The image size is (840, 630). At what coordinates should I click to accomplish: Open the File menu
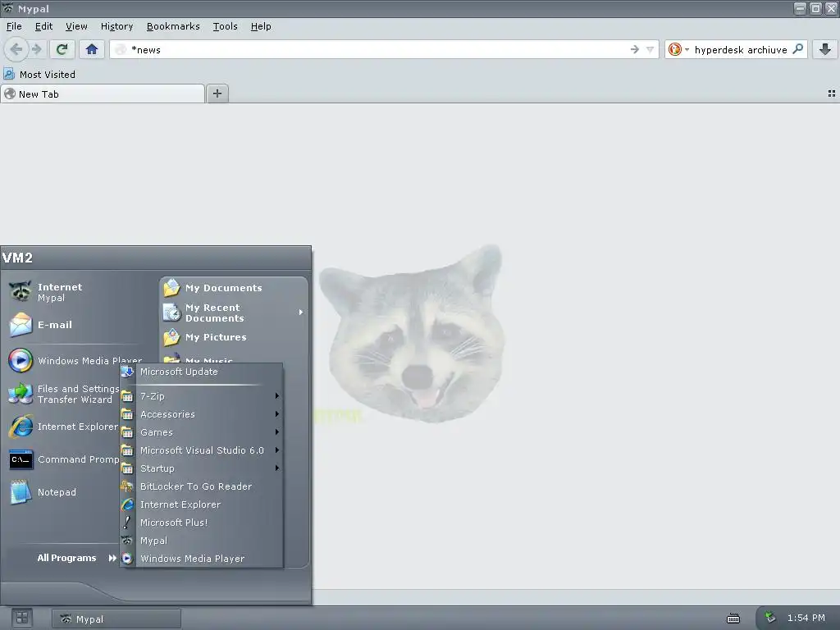pyautogui.click(x=14, y=26)
